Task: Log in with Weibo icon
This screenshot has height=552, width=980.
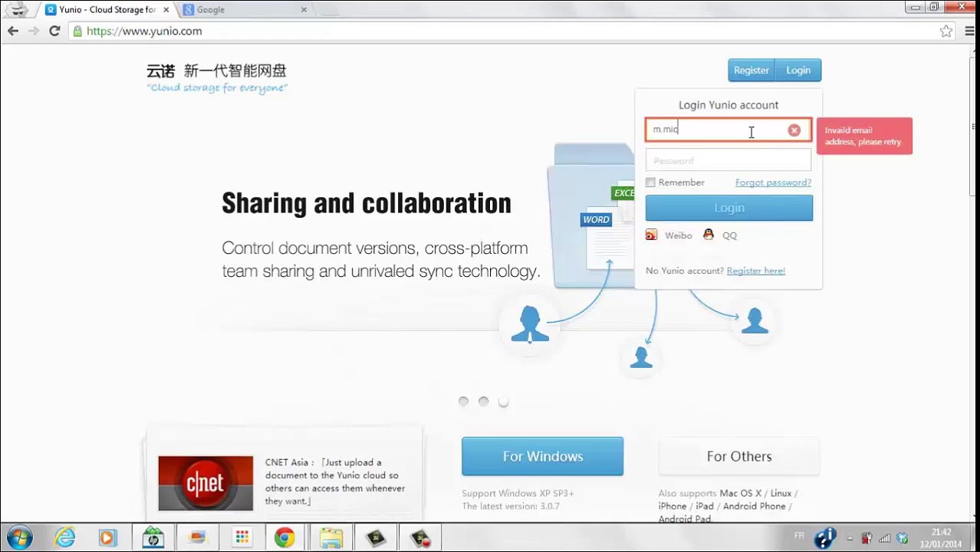Action: 651,235
